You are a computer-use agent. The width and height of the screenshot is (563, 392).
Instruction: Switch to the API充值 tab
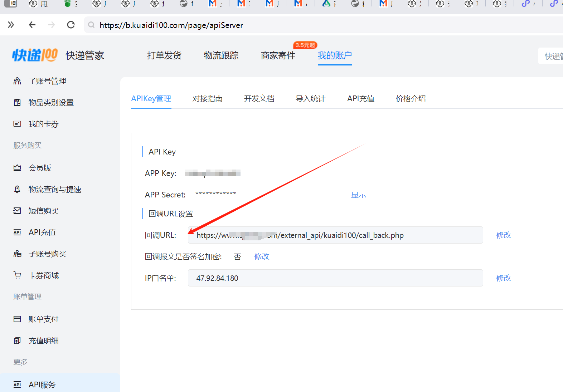[x=361, y=99]
